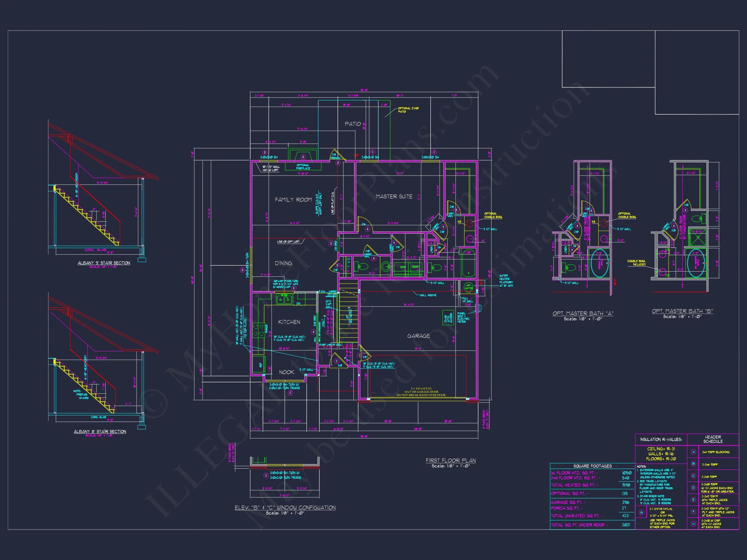Viewport: 747px width, 560px height.
Task: Click the FAMILY ROOM label
Action: (293, 200)
